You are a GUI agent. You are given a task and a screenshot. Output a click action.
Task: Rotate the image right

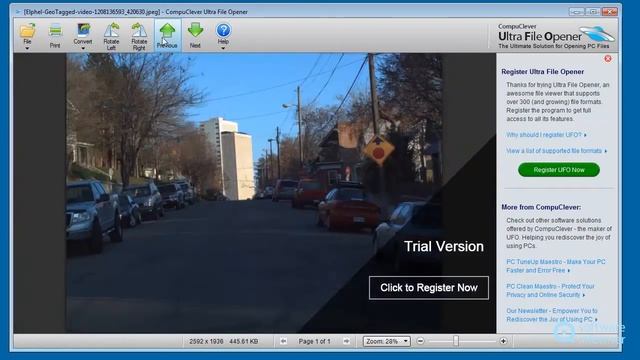139,36
